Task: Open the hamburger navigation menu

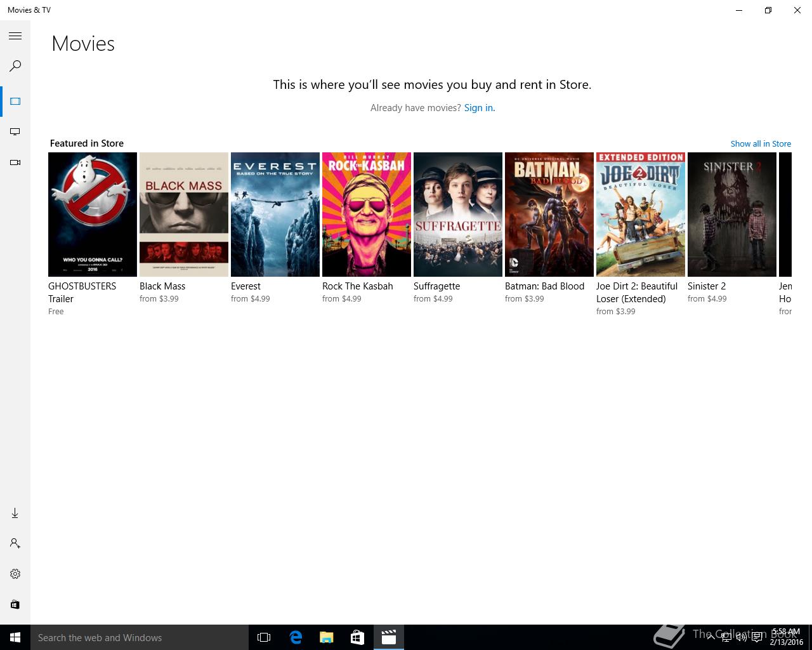Action: point(15,36)
